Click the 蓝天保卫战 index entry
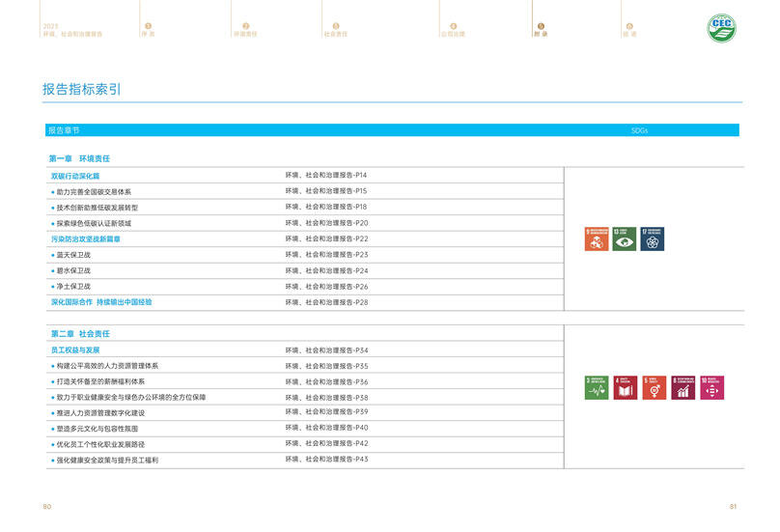The height and width of the screenshot is (532, 780). [x=73, y=255]
